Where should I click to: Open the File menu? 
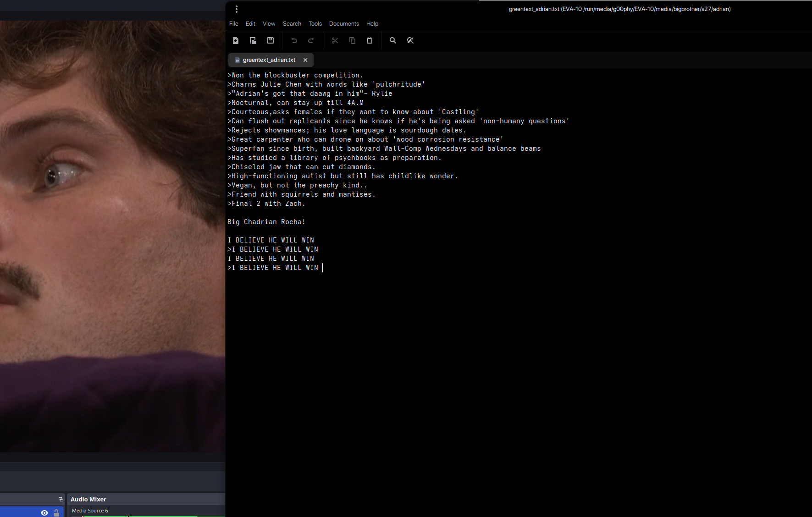click(x=234, y=24)
